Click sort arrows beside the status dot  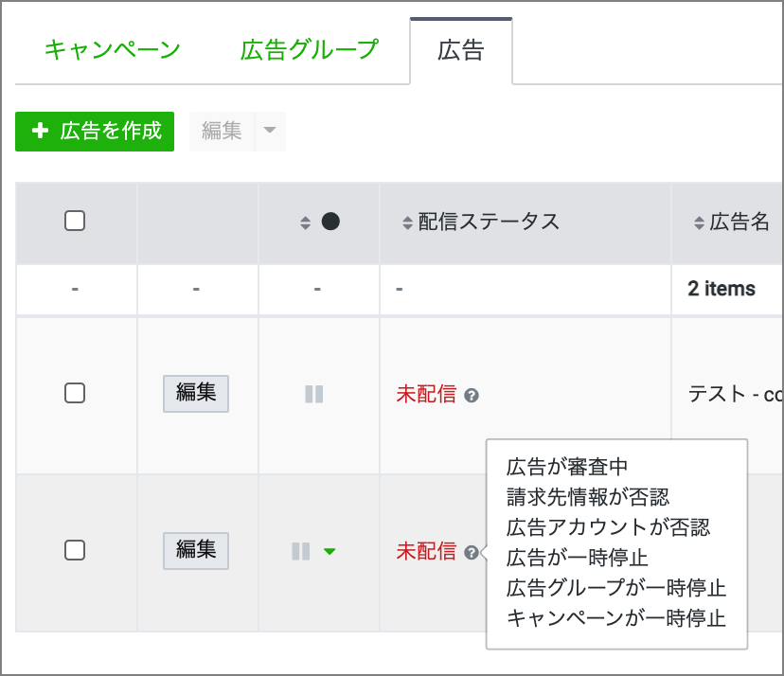(305, 223)
